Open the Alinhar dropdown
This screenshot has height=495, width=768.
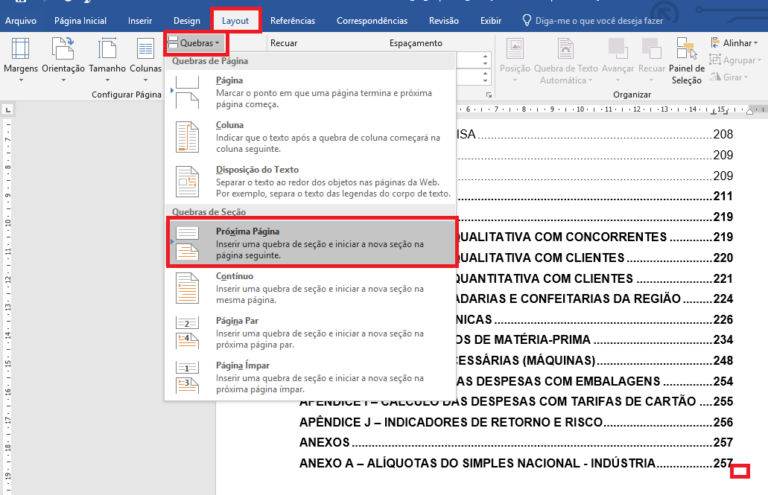(x=734, y=43)
